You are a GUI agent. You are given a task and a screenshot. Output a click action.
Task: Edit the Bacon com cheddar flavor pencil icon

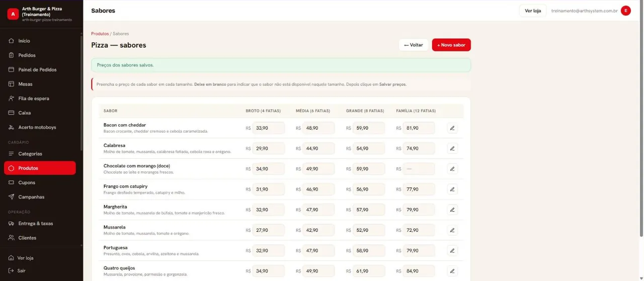pyautogui.click(x=452, y=128)
